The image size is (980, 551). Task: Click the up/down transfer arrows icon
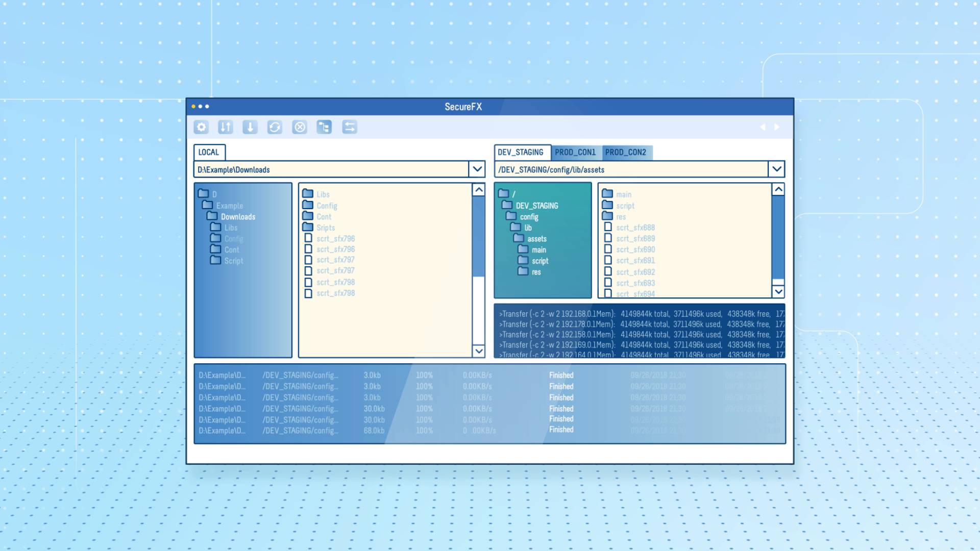click(x=225, y=127)
